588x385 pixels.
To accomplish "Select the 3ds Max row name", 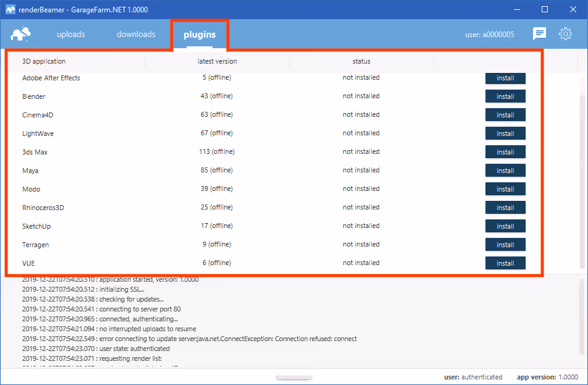I will (35, 152).
